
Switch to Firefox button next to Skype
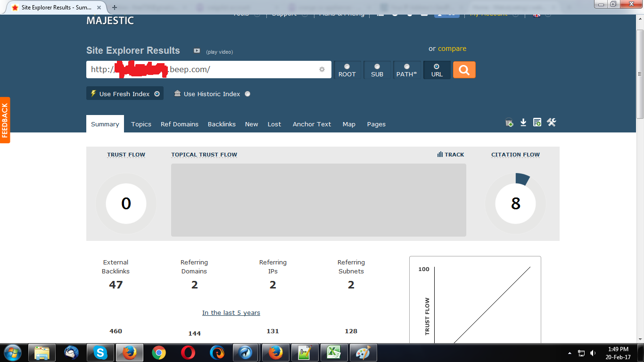point(129,353)
